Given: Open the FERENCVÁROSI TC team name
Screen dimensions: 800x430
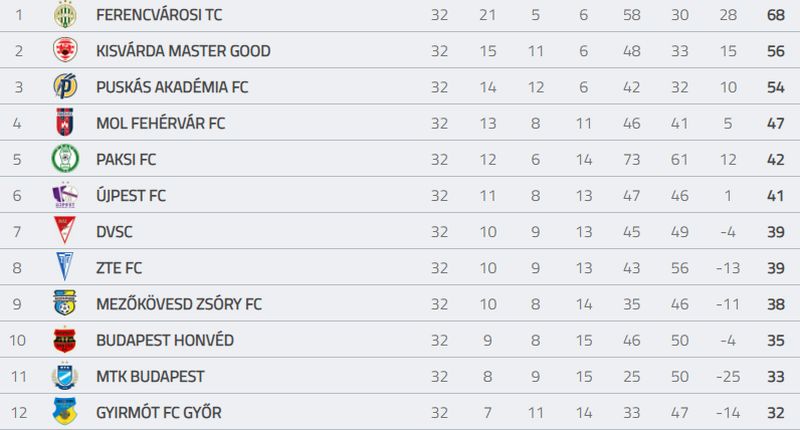Looking at the screenshot, I should (159, 15).
